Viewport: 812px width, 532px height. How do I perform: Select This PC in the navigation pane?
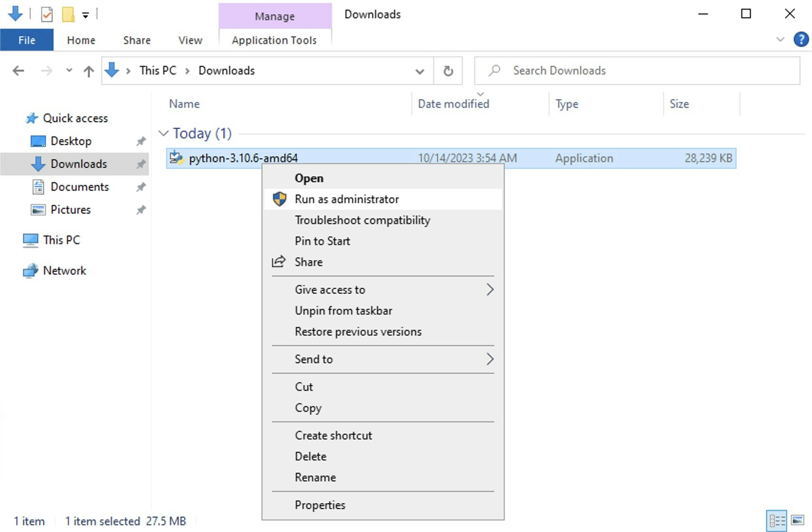click(x=52, y=240)
